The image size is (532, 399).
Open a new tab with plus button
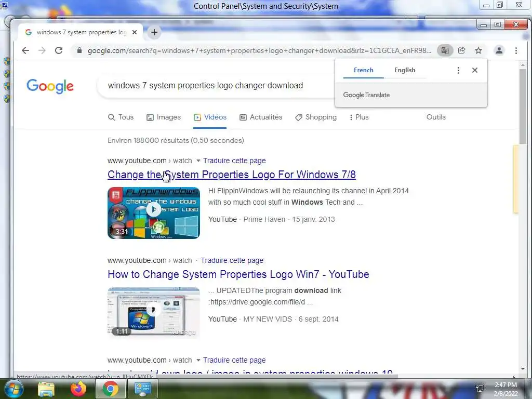pyautogui.click(x=154, y=32)
